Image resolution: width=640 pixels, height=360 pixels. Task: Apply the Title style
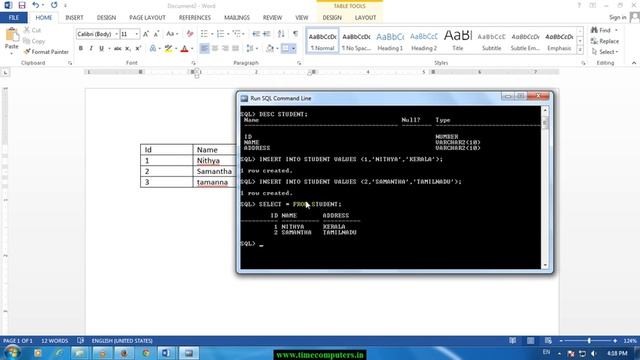pos(458,41)
